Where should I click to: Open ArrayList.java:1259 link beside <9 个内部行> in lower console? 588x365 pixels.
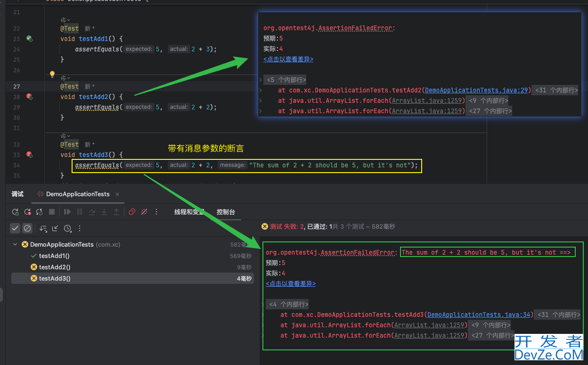430,325
